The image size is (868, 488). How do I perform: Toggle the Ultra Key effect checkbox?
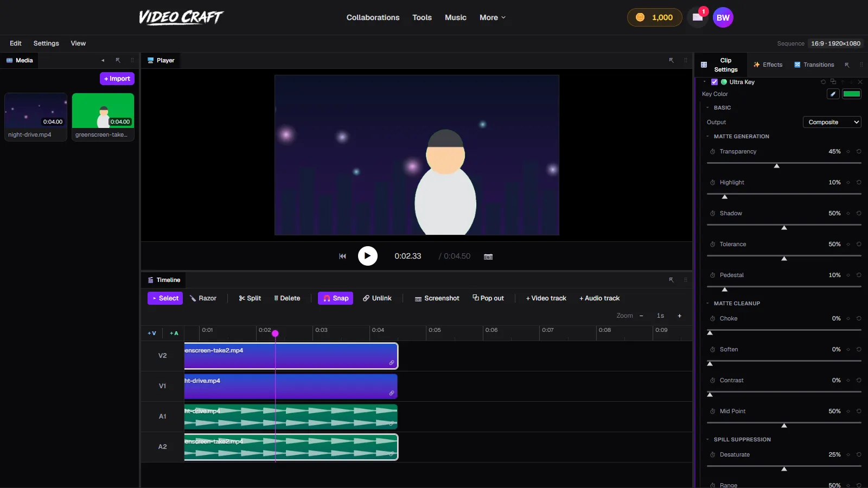(x=714, y=82)
